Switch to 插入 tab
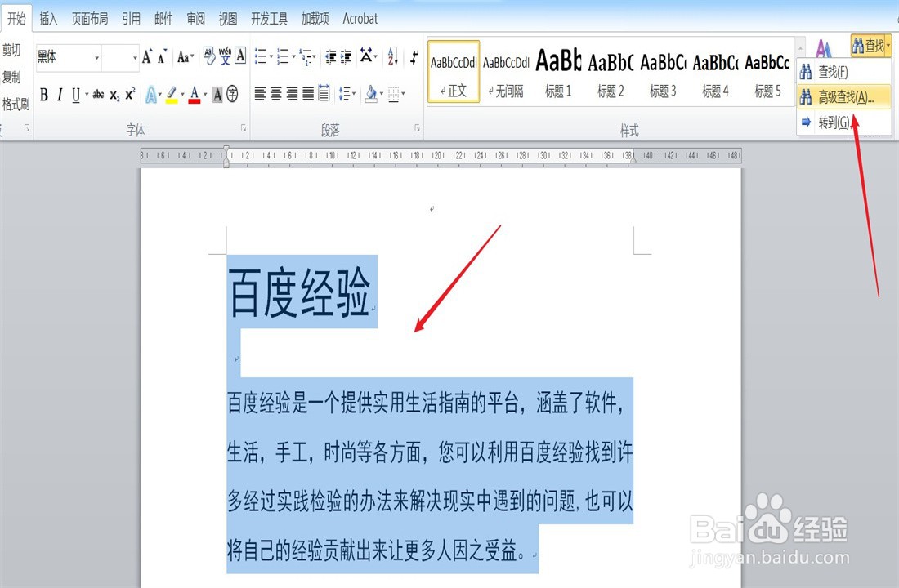899x588 pixels. [48, 19]
